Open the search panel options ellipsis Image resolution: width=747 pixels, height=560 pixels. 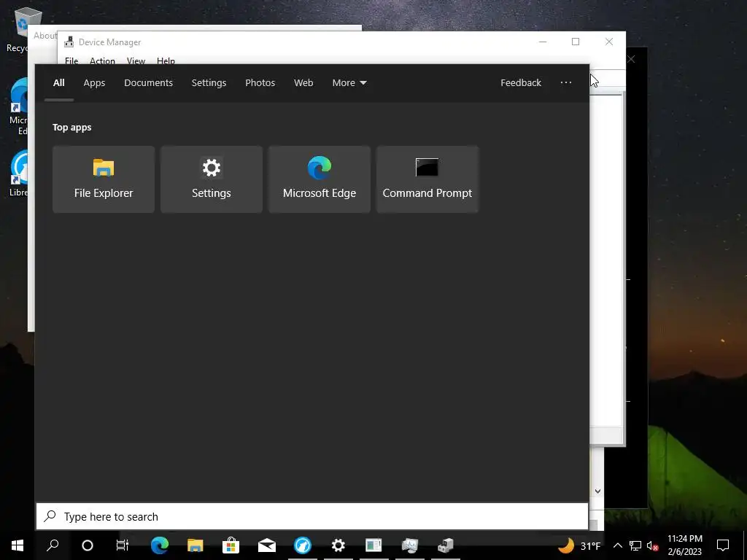click(x=566, y=83)
